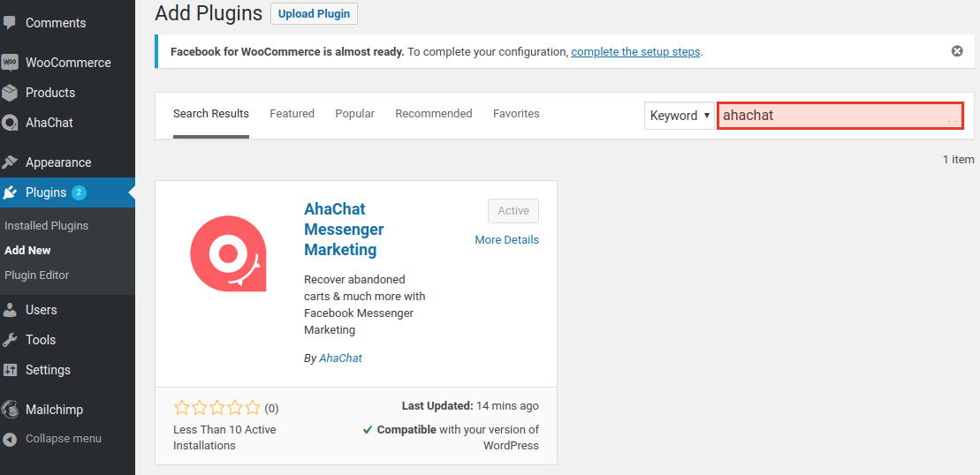
Task: Open Plugin Editor submenu
Action: (x=37, y=275)
